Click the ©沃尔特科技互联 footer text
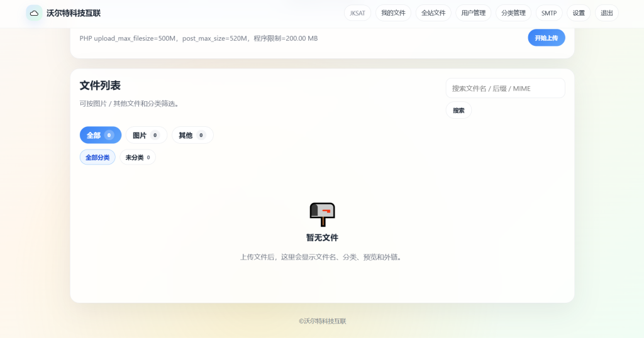 coord(323,321)
